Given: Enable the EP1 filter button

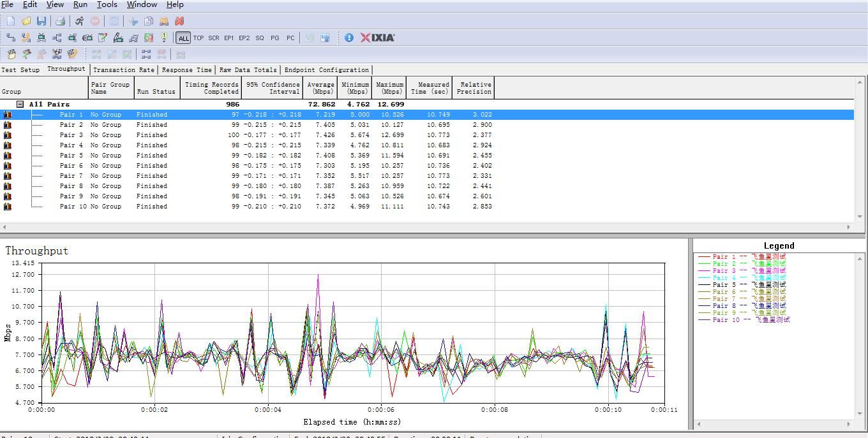Looking at the screenshot, I should click(x=228, y=38).
